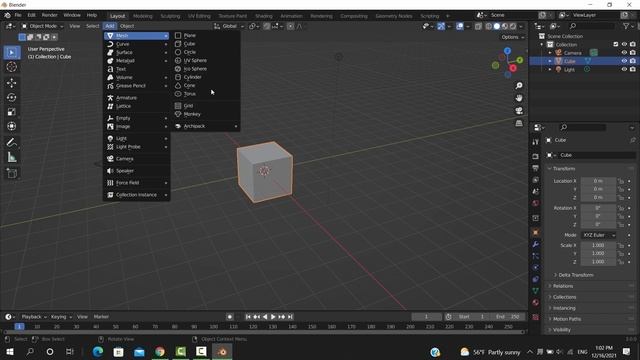Select the Annotate pencil tool
640x360 pixels.
(x=11, y=142)
